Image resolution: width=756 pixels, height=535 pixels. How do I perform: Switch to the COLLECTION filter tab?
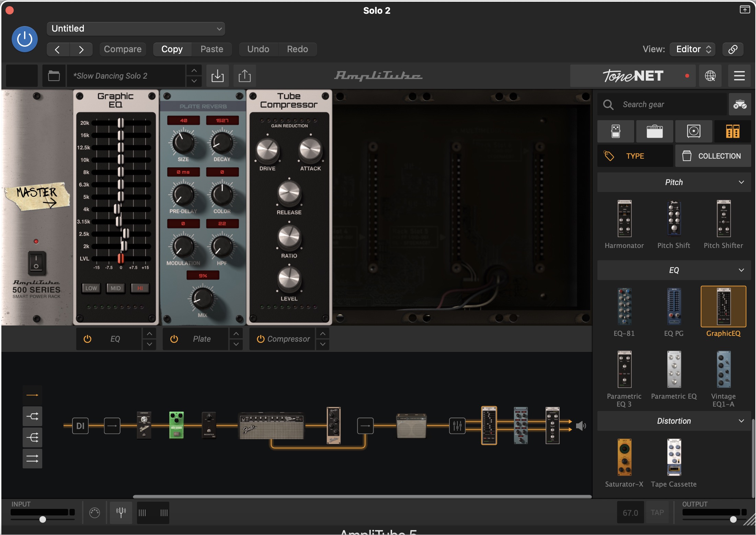[713, 156]
